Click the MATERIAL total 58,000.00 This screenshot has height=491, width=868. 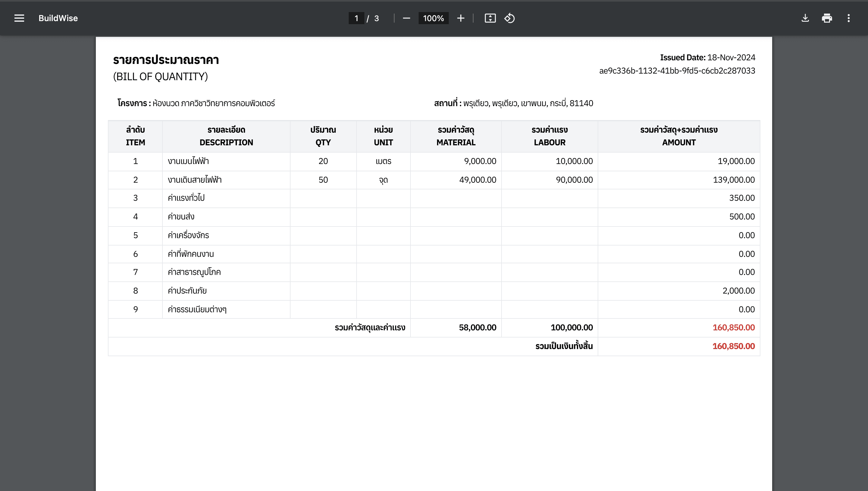coord(477,328)
